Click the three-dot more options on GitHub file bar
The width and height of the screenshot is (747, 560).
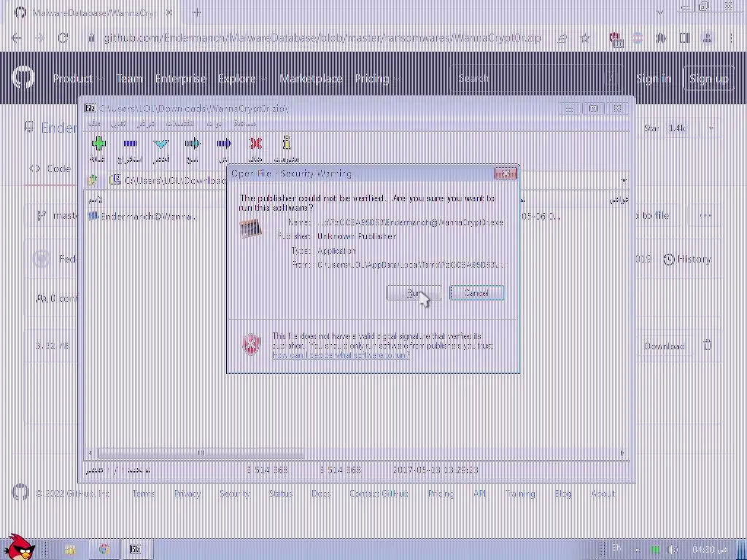click(x=705, y=216)
